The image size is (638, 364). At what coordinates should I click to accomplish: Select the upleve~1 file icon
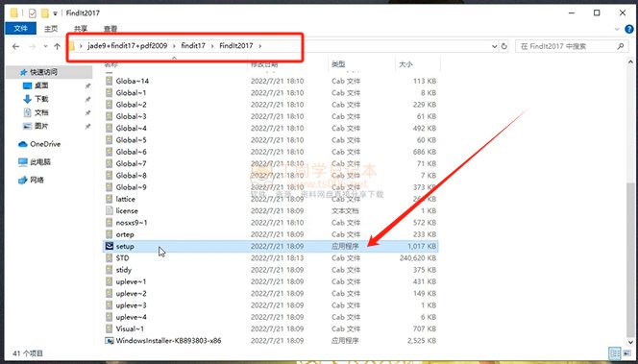(109, 281)
